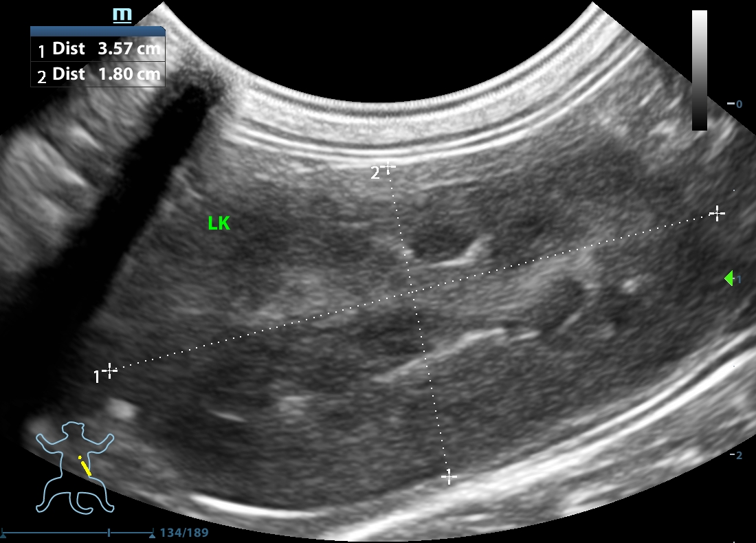The width and height of the screenshot is (756, 543).
Task: Click the cat body marker pictogram
Action: pyautogui.click(x=75, y=468)
